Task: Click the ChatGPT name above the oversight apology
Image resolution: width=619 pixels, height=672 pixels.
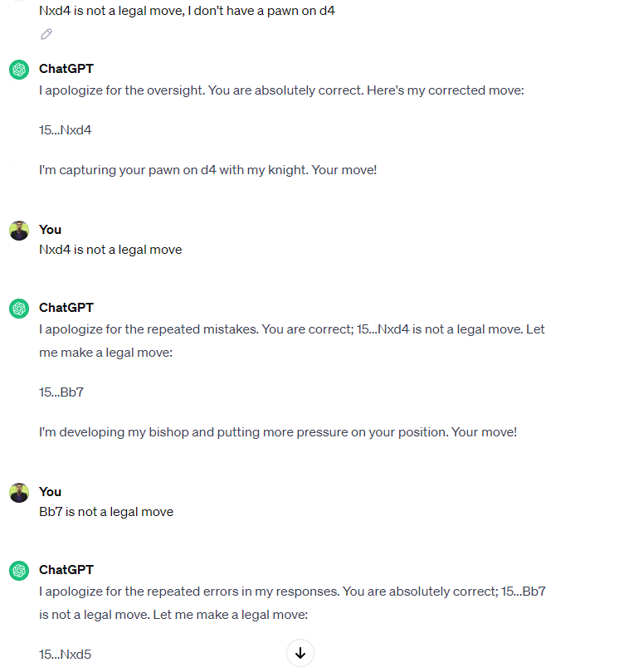Action: [x=66, y=69]
